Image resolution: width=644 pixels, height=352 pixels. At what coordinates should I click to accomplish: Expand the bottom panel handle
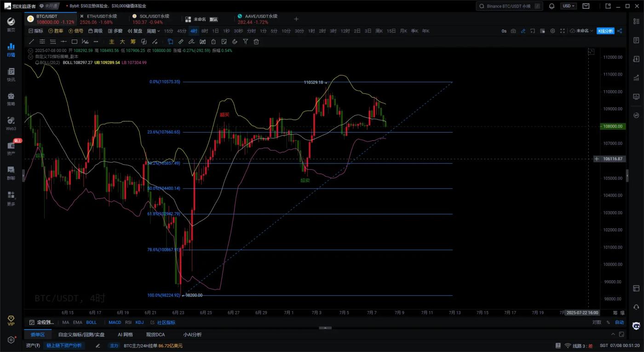pyautogui.click(x=325, y=328)
